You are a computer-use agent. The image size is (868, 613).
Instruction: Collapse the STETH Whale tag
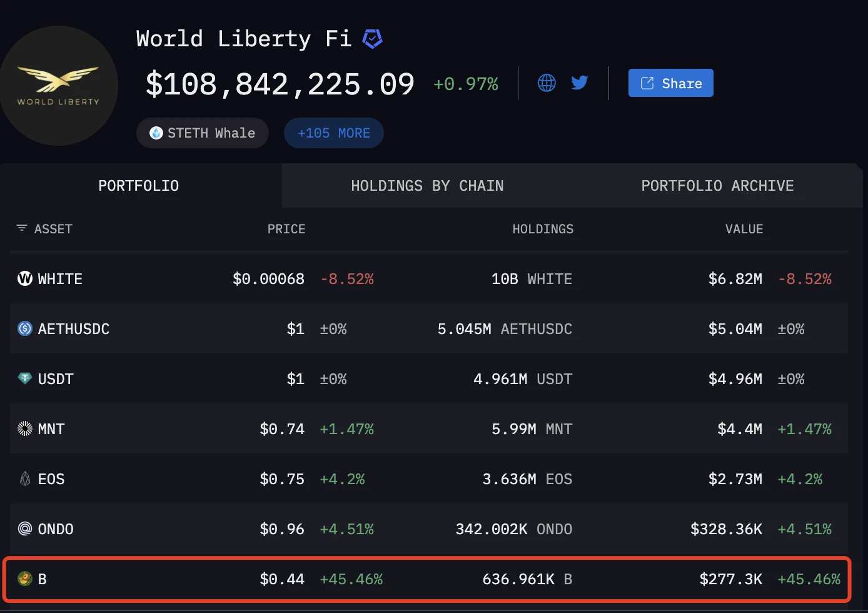(202, 133)
